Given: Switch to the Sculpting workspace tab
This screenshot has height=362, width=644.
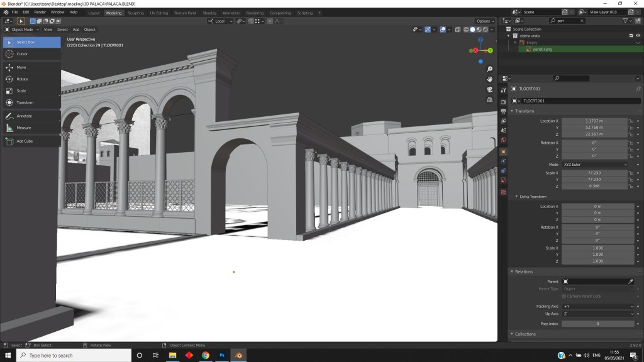Looking at the screenshot, I should point(135,13).
